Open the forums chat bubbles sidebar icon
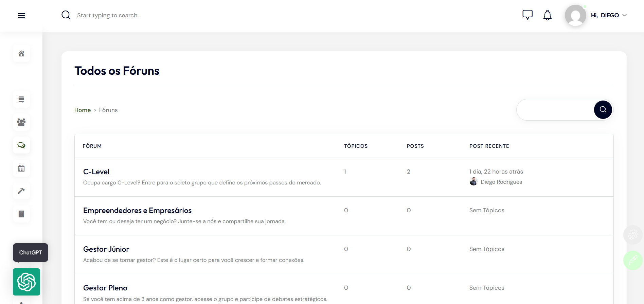This screenshot has width=644, height=304. click(21, 145)
